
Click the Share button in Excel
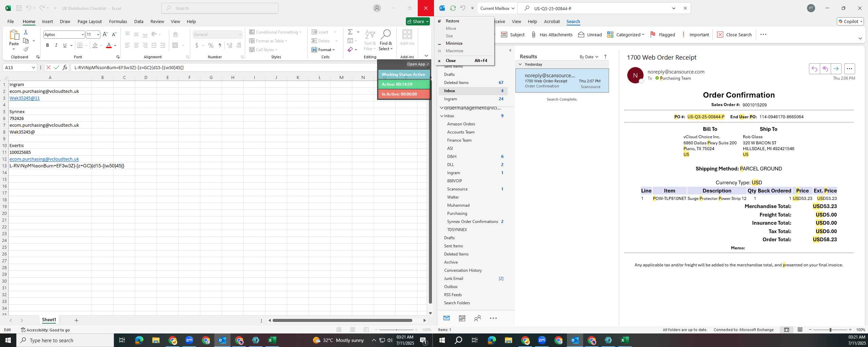(418, 21)
